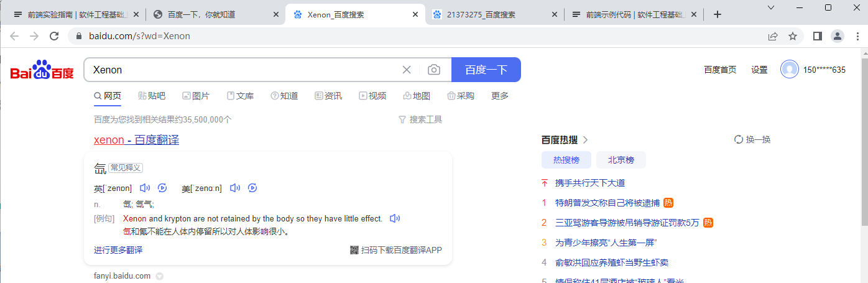Open hot search 为青少年擦亮"人生第一屏"
The height and width of the screenshot is (283, 868).
click(606, 243)
